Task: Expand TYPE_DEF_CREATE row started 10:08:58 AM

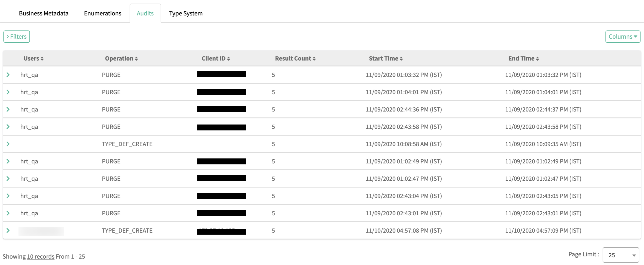Action: click(x=8, y=144)
